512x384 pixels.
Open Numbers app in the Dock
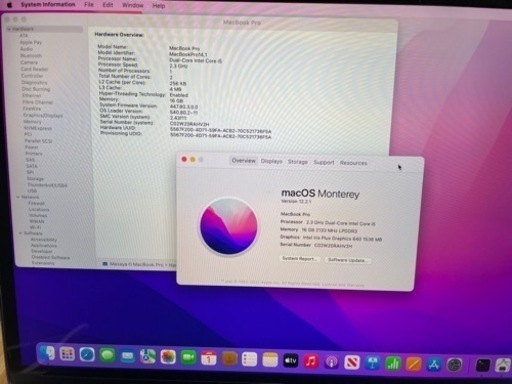(x=393, y=364)
